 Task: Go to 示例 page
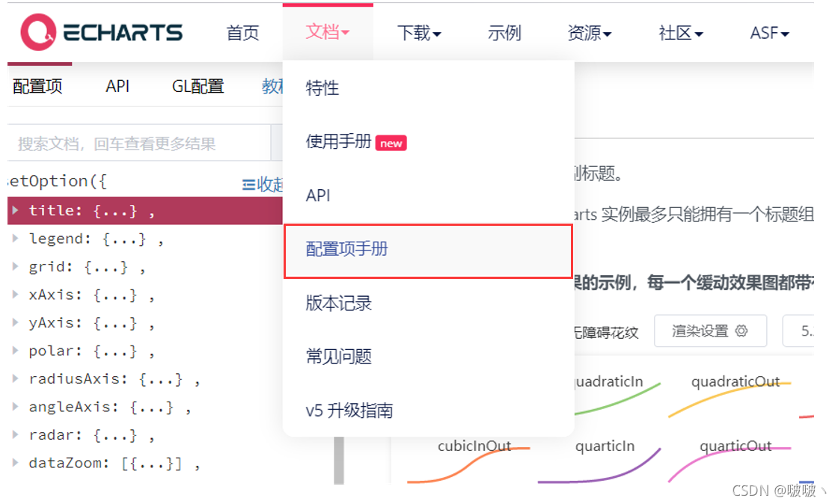504,33
